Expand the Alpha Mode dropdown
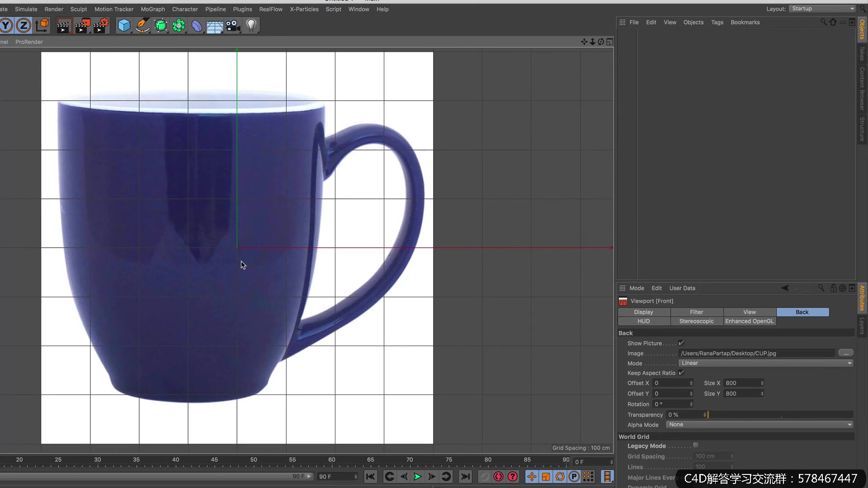Viewport: 868px width, 488px height. (x=759, y=425)
